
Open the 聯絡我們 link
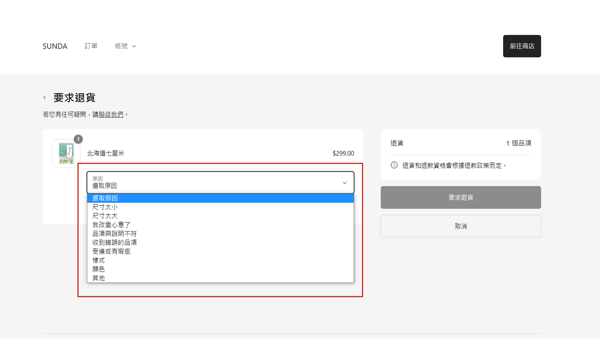click(x=111, y=114)
